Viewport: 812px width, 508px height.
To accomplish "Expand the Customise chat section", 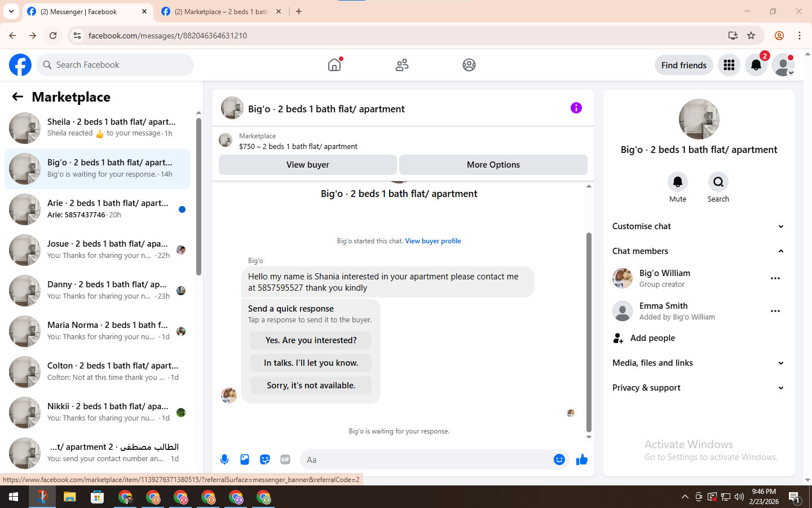I will tap(699, 226).
